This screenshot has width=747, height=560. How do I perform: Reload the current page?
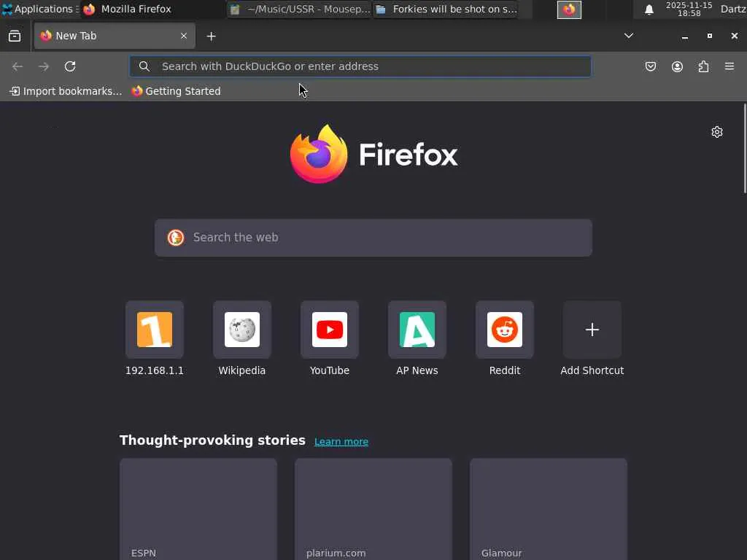(70, 66)
